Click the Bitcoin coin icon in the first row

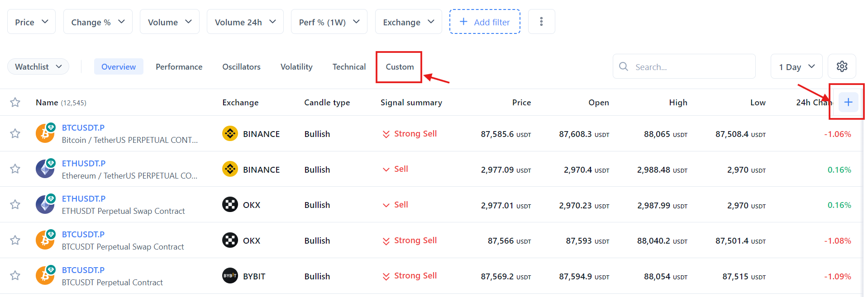pos(45,134)
